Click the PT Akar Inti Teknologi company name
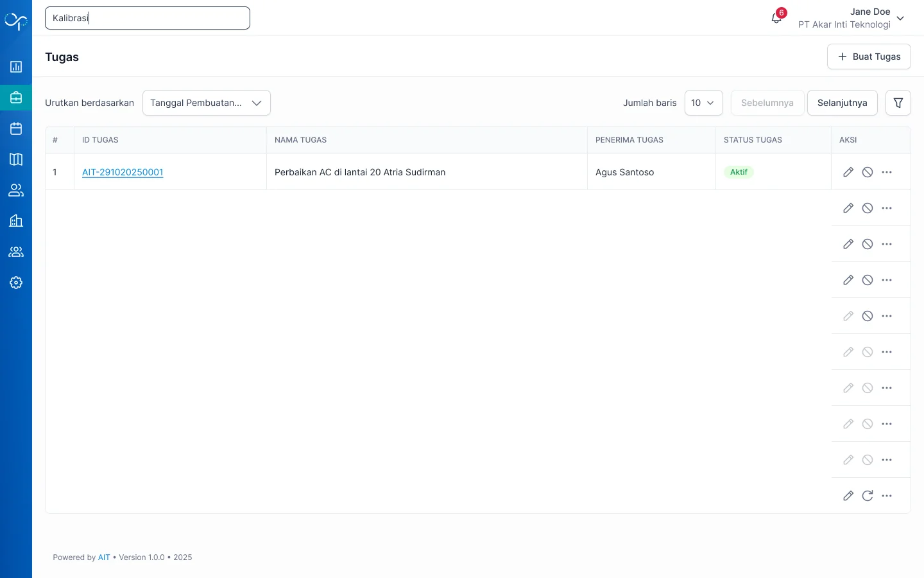 [844, 24]
